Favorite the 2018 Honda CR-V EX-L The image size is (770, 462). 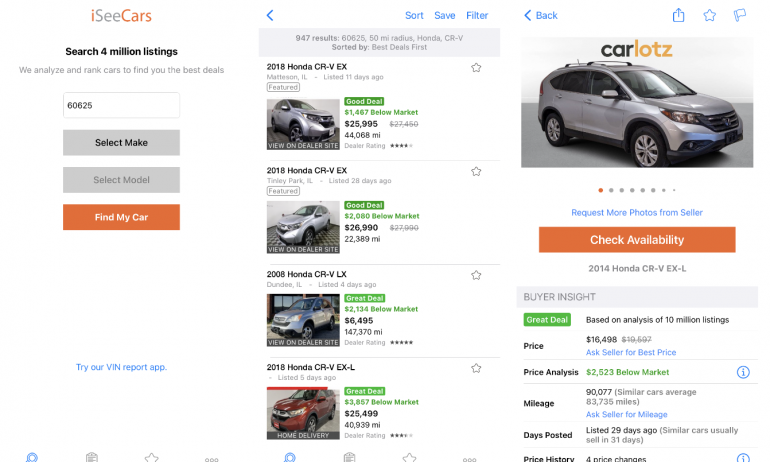tap(476, 368)
